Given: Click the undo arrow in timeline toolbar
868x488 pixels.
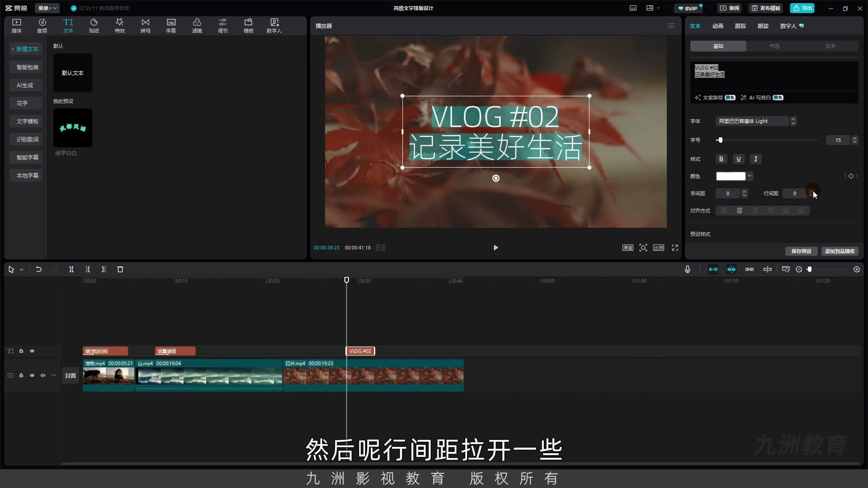Looking at the screenshot, I should tap(39, 269).
